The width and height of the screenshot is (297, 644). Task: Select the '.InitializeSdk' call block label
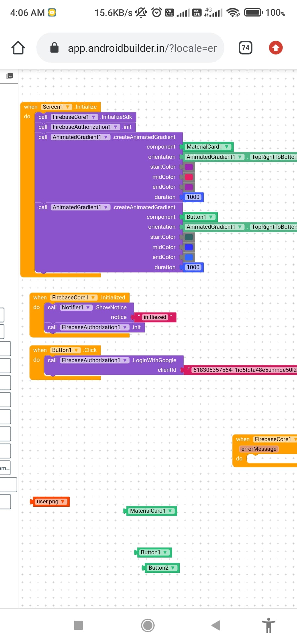point(116,117)
